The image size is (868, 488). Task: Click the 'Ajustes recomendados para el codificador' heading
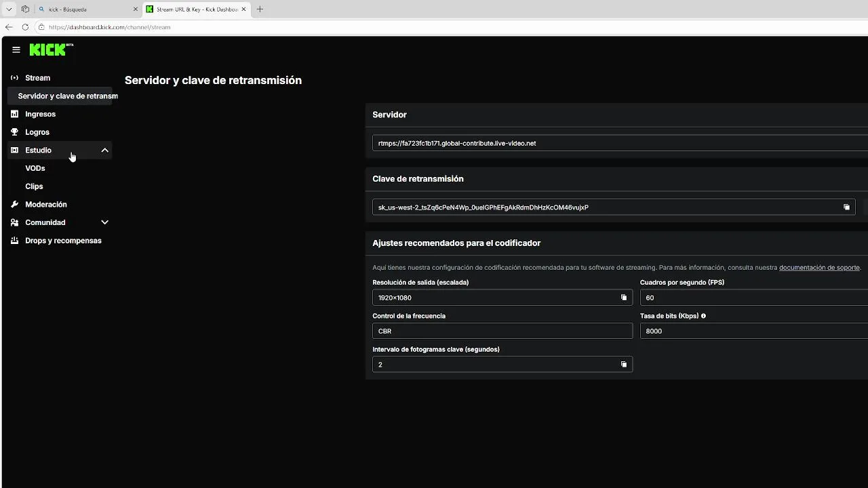[456, 243]
